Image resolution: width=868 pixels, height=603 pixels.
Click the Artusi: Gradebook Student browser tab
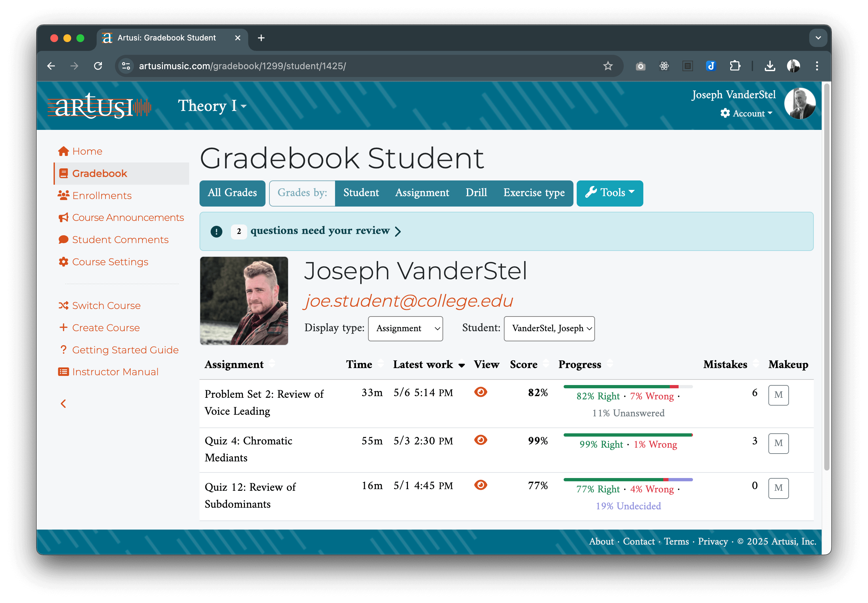172,38
